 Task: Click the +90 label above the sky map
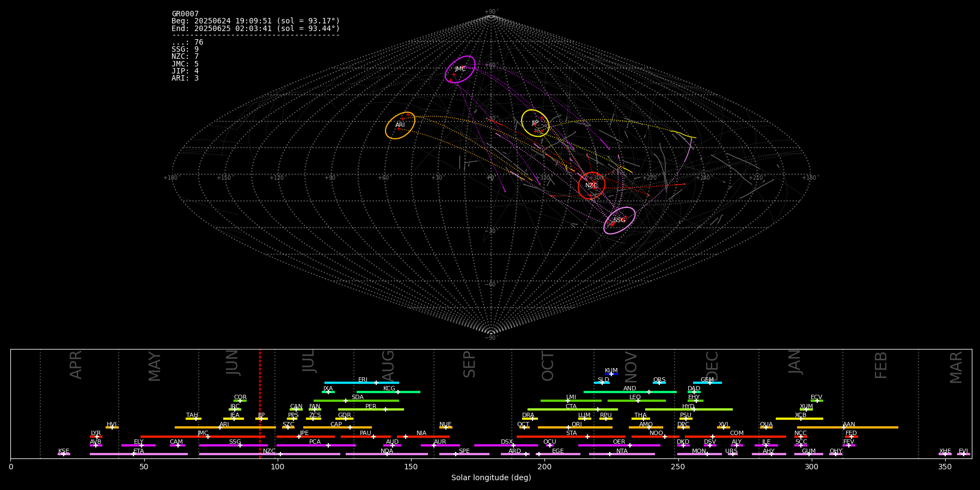tap(491, 11)
